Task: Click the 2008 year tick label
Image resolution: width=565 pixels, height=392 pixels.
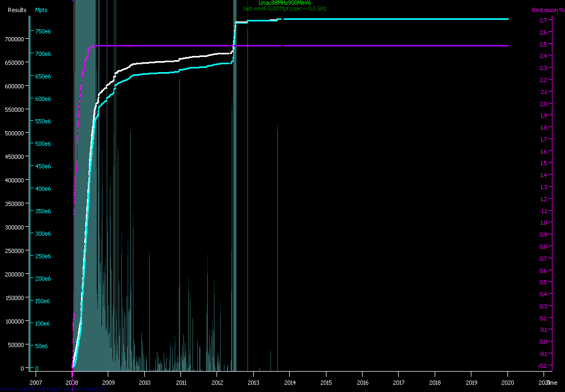Action: (x=72, y=382)
